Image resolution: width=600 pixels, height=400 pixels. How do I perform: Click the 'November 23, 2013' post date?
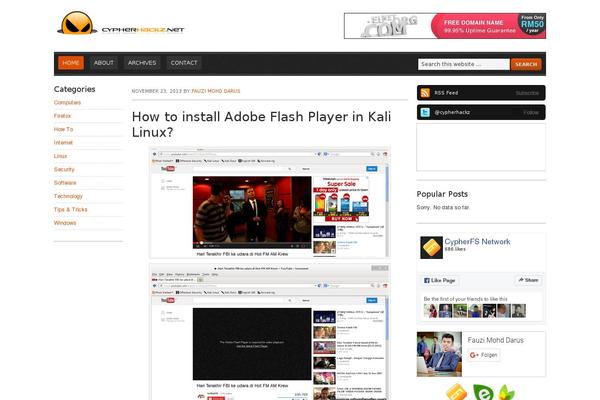pos(157,91)
